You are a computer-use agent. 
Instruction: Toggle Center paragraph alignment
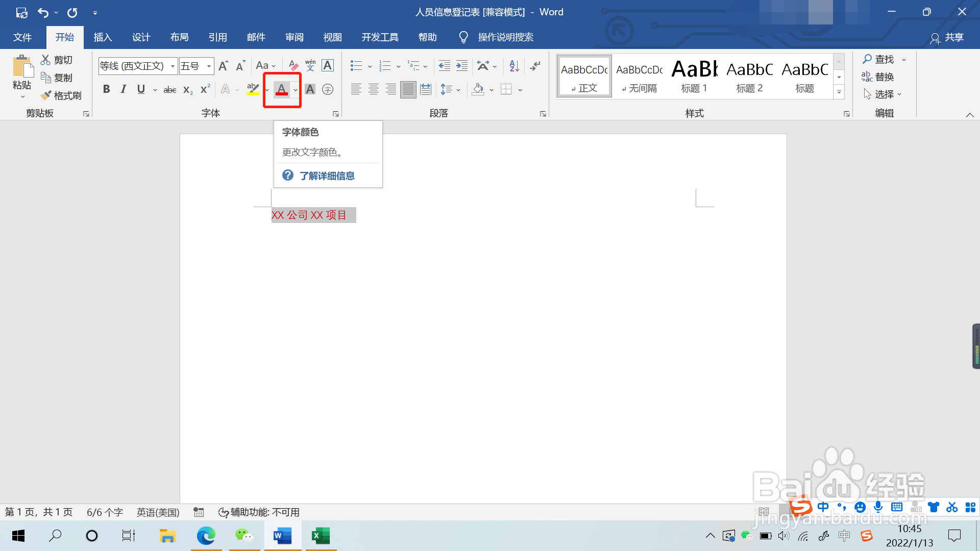click(x=374, y=89)
